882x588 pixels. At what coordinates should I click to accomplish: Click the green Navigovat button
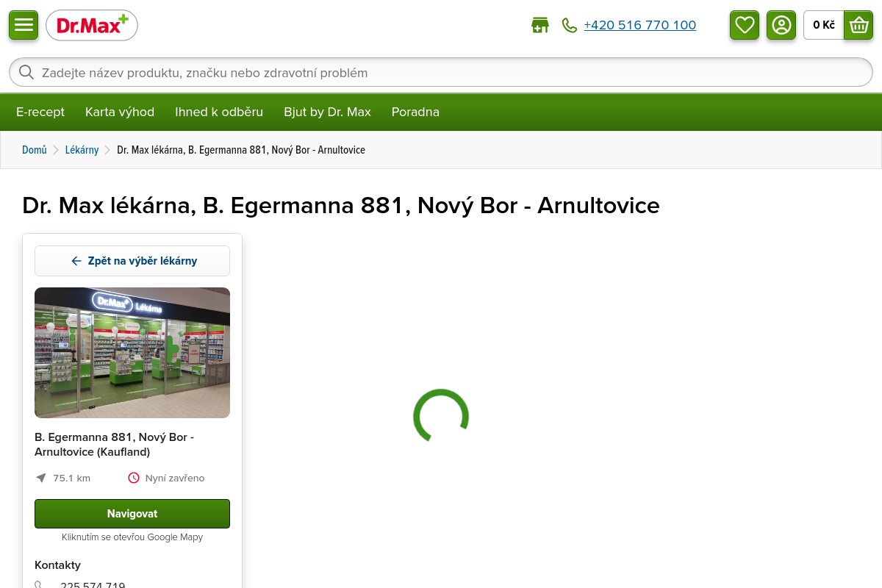[x=132, y=514]
